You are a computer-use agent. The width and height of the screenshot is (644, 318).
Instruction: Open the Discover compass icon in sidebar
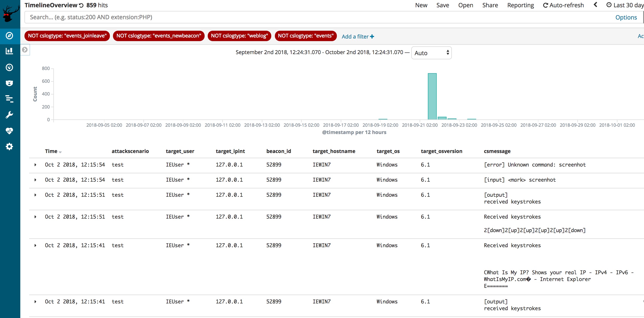coord(9,36)
